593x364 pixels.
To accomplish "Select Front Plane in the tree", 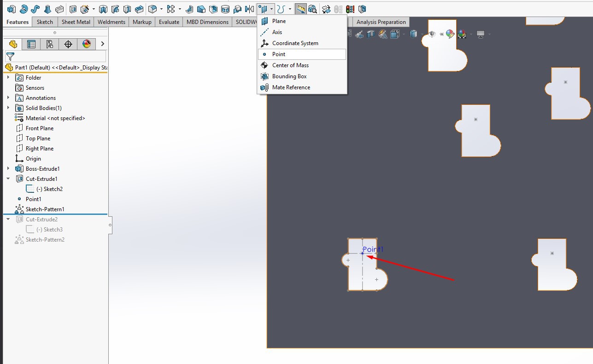I will click(40, 128).
